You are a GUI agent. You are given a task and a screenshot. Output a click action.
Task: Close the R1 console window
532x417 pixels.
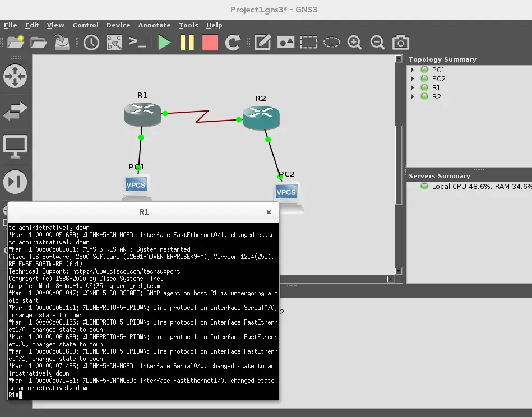tap(269, 212)
